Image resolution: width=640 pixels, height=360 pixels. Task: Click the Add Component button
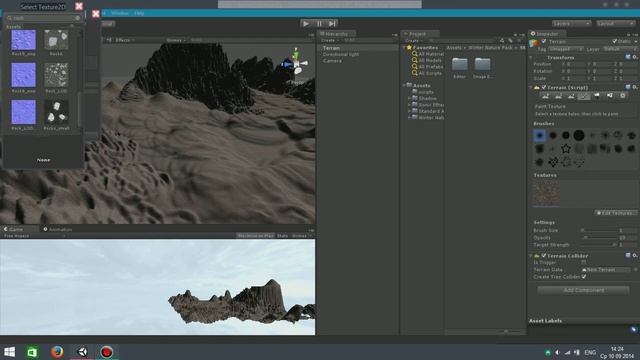[584, 290]
